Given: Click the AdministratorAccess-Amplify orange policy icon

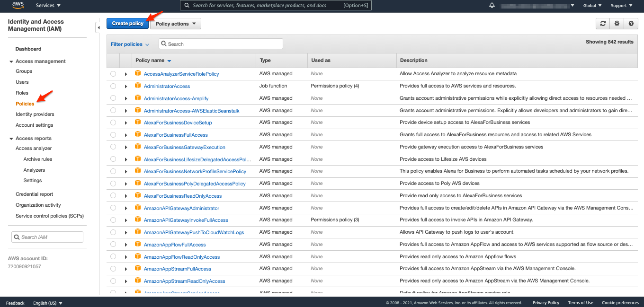Looking at the screenshot, I should pos(138,98).
